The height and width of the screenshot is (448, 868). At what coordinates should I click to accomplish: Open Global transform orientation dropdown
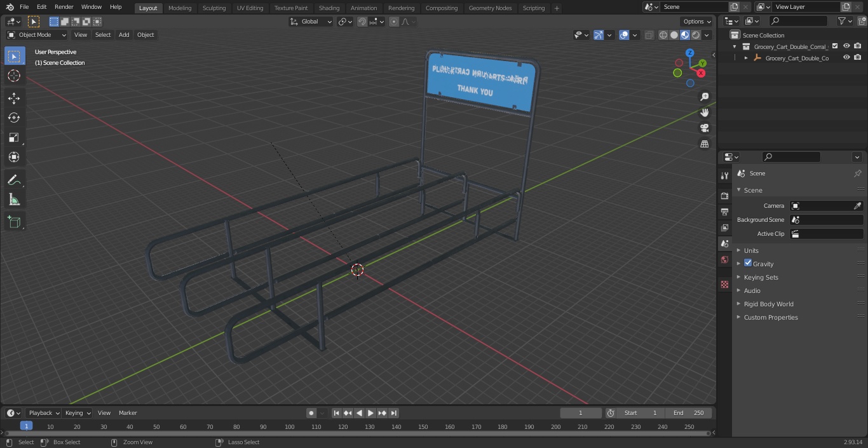tap(311, 22)
